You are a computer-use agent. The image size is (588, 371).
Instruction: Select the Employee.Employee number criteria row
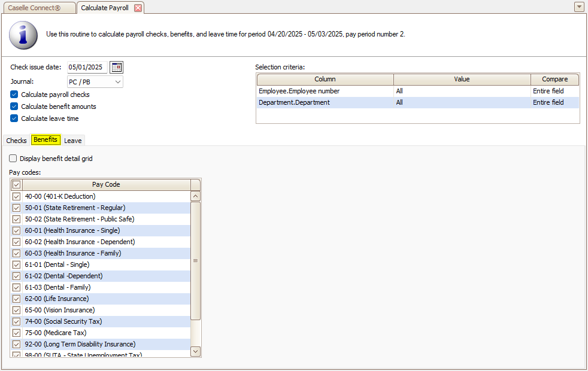point(418,91)
